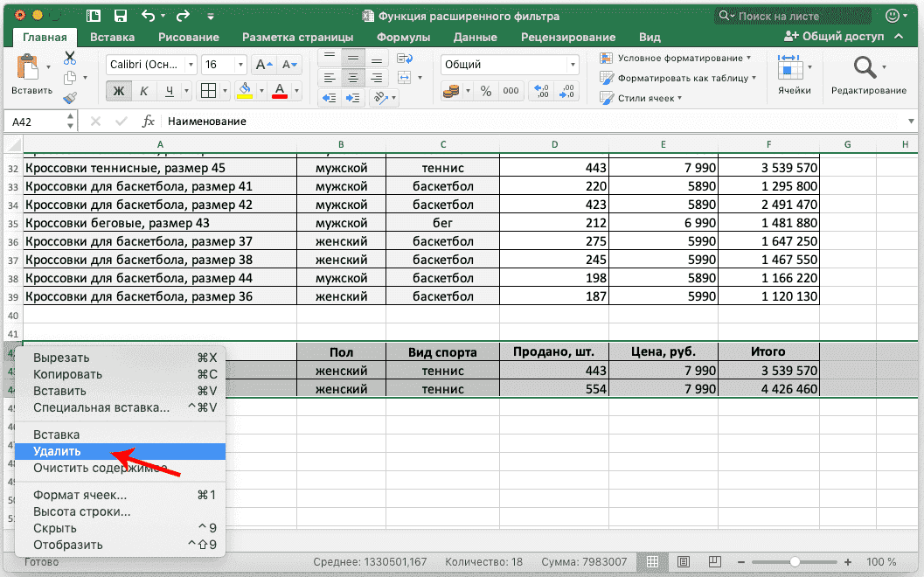The width and height of the screenshot is (924, 577).
Task: Click the Save icon in title bar
Action: 121,16
